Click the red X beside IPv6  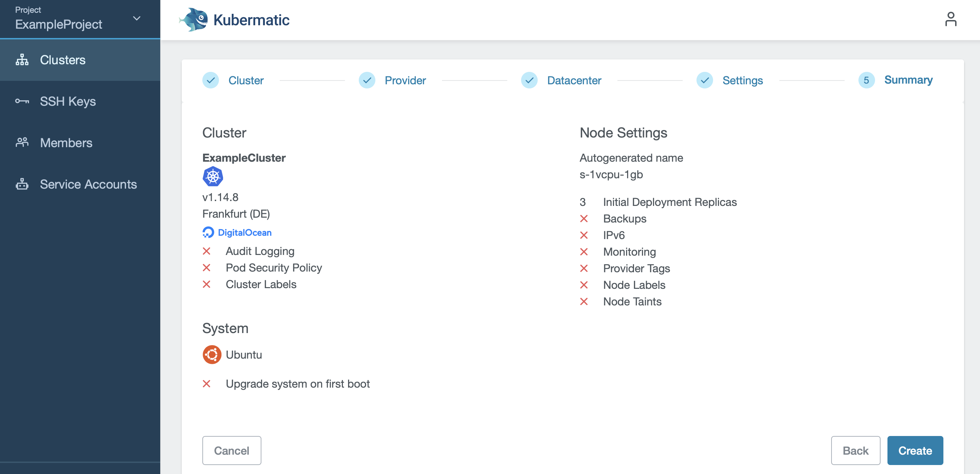584,235
